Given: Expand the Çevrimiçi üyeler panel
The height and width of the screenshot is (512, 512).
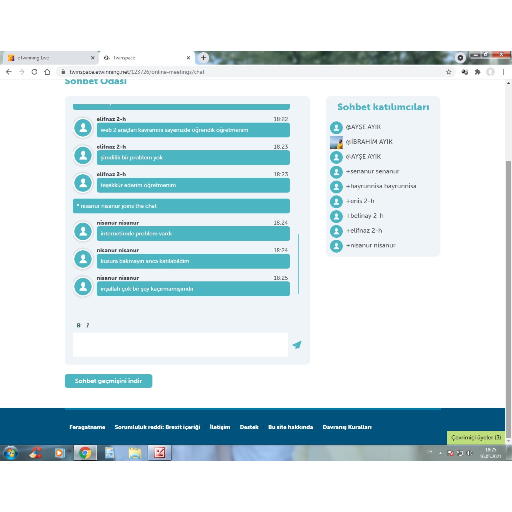Looking at the screenshot, I should pyautogui.click(x=476, y=438).
